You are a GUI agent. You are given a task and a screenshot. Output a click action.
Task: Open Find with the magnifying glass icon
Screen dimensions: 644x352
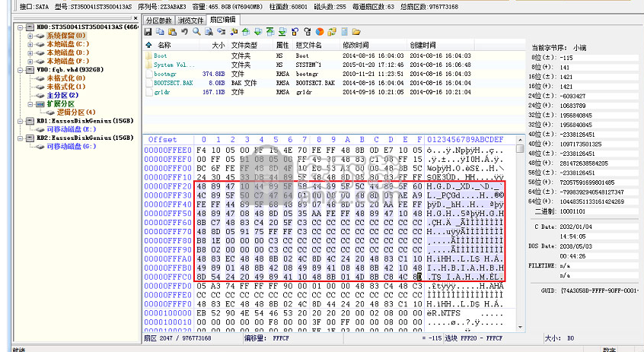(196, 32)
